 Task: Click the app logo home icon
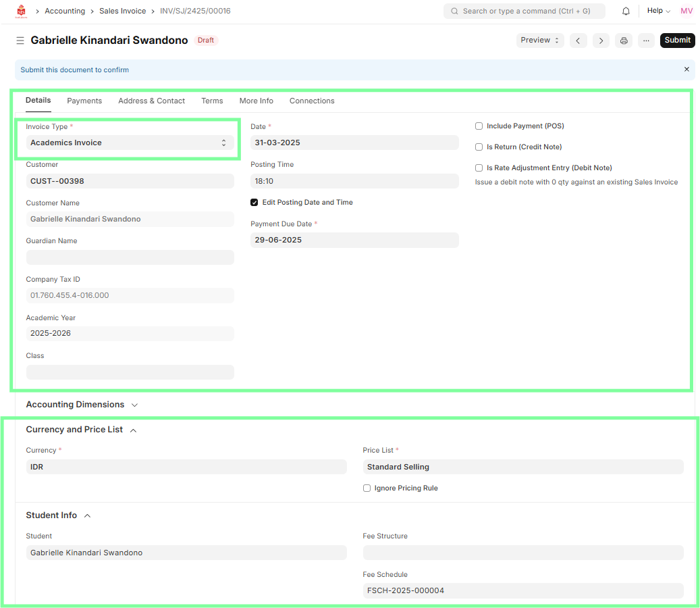(21, 11)
